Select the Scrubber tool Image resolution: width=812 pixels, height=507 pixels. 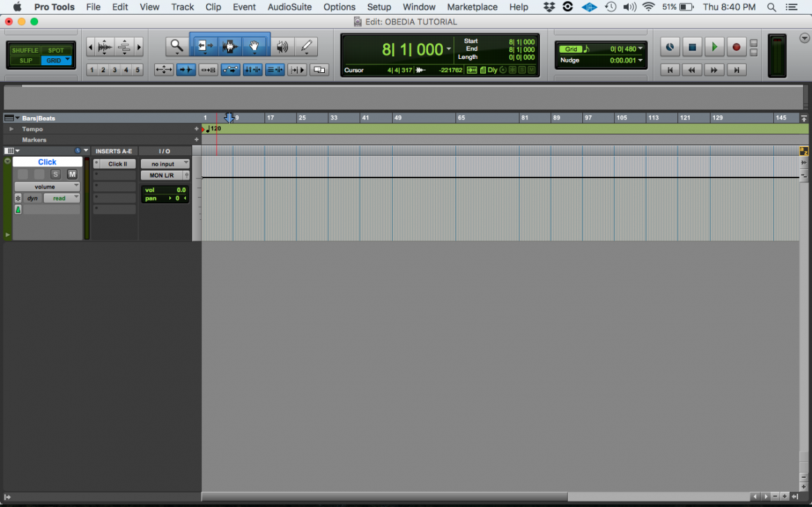pyautogui.click(x=282, y=46)
